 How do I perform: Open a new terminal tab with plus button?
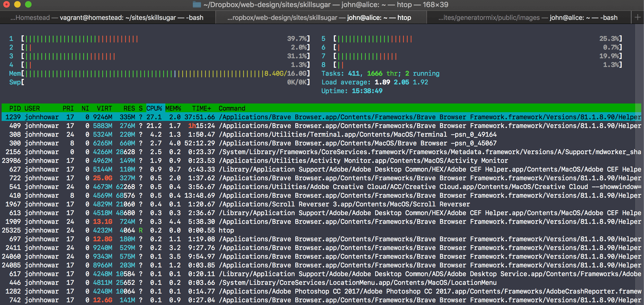tap(637, 17)
